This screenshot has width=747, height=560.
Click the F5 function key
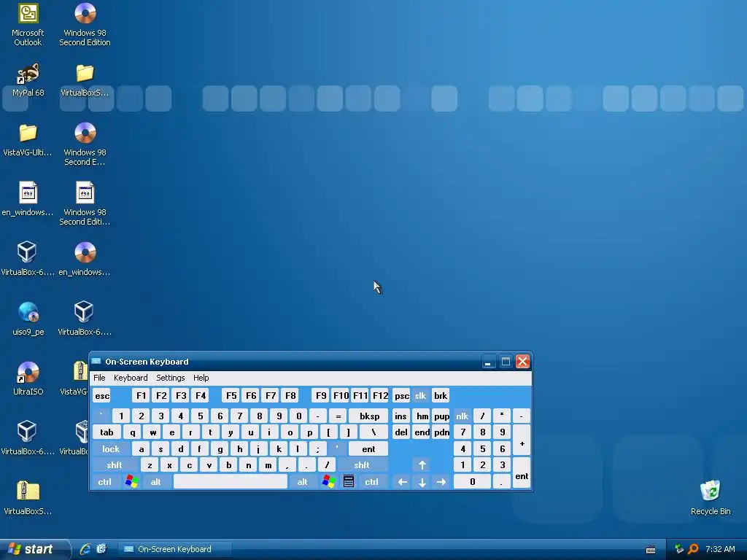pos(231,395)
